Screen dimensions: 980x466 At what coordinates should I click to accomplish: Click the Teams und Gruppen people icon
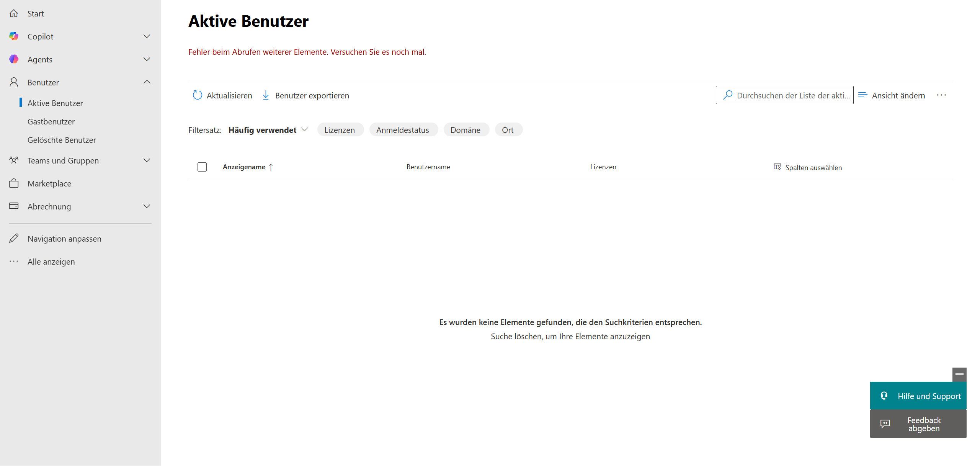coord(14,160)
